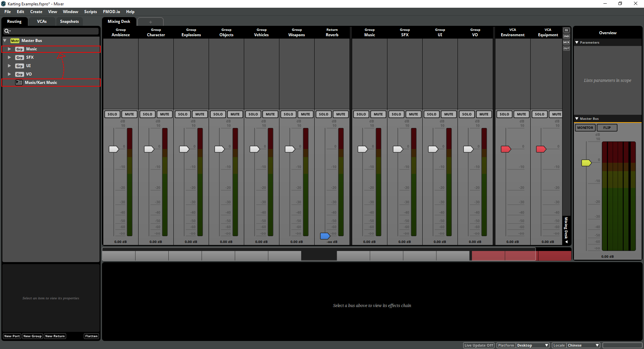Click the New Port button
This screenshot has height=349, width=644.
[12, 336]
